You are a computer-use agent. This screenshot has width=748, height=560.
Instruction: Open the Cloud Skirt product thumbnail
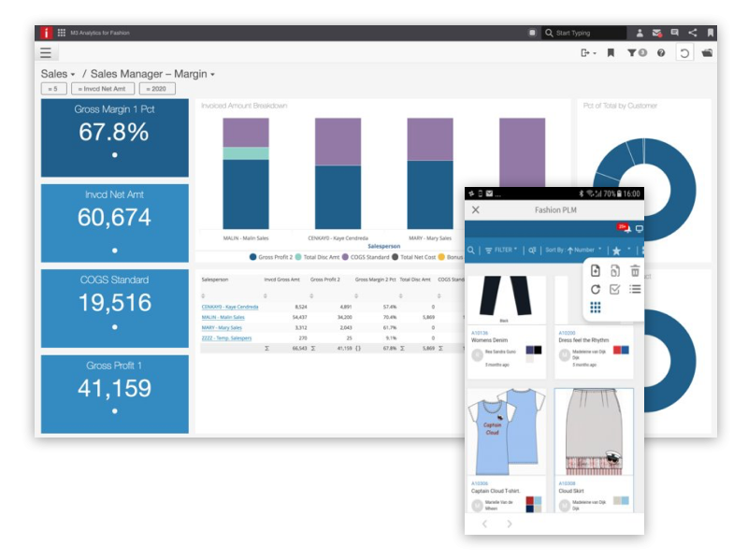pyautogui.click(x=594, y=432)
